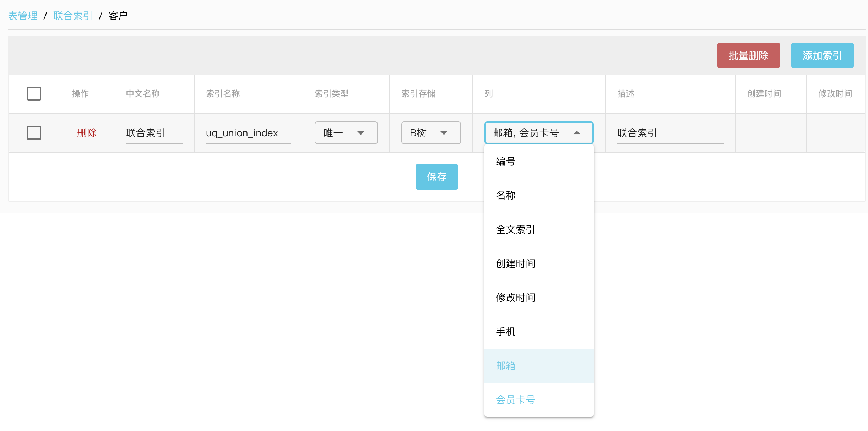Screen dimensions: 868x431
Task: Navigate to 联合索引 via breadcrumb
Action: 72,15
